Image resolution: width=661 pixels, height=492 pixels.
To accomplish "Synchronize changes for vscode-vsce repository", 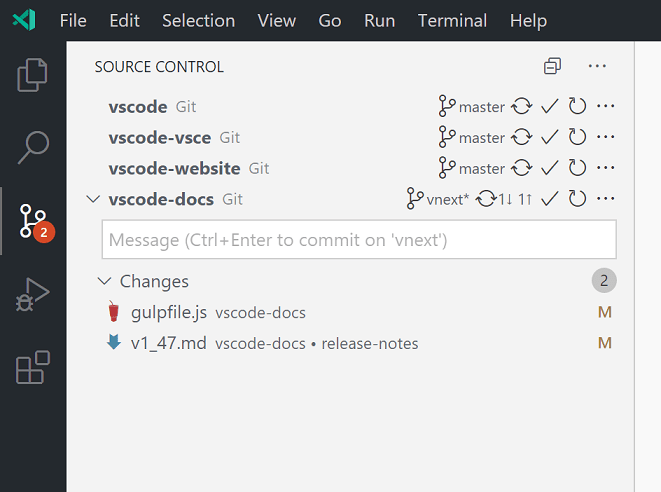I will pyautogui.click(x=521, y=137).
